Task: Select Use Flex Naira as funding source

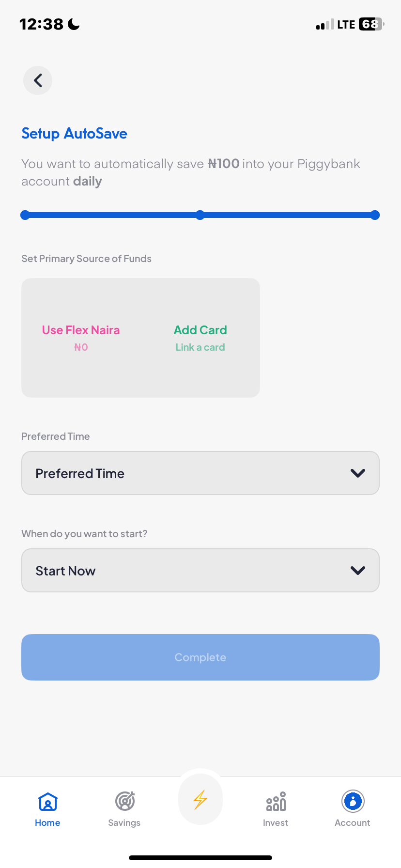Action: coord(81,330)
